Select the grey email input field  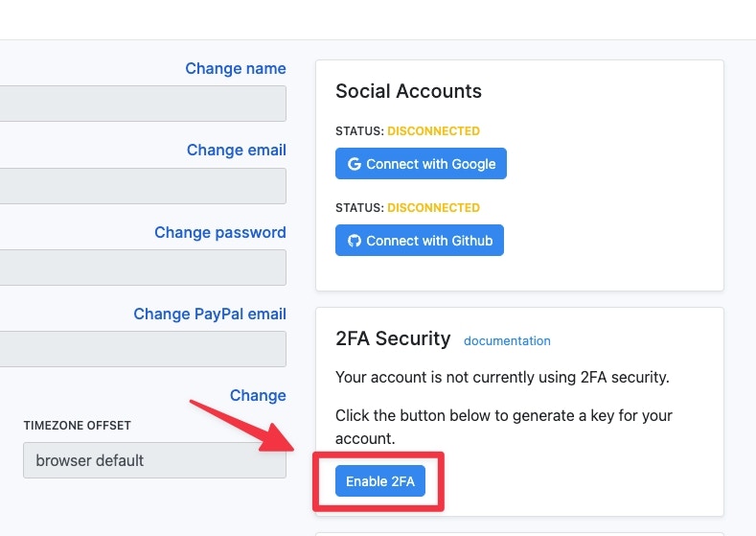click(x=143, y=186)
